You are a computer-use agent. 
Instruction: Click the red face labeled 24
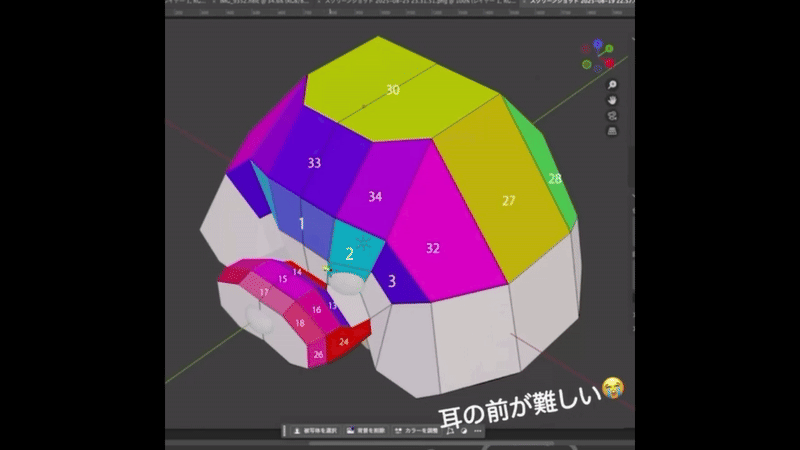tap(346, 340)
